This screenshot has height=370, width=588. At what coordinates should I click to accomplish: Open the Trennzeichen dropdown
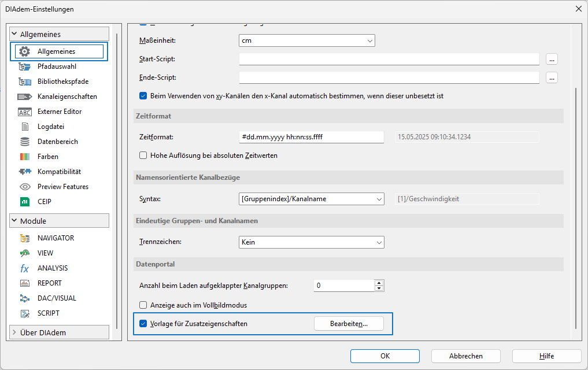click(311, 242)
